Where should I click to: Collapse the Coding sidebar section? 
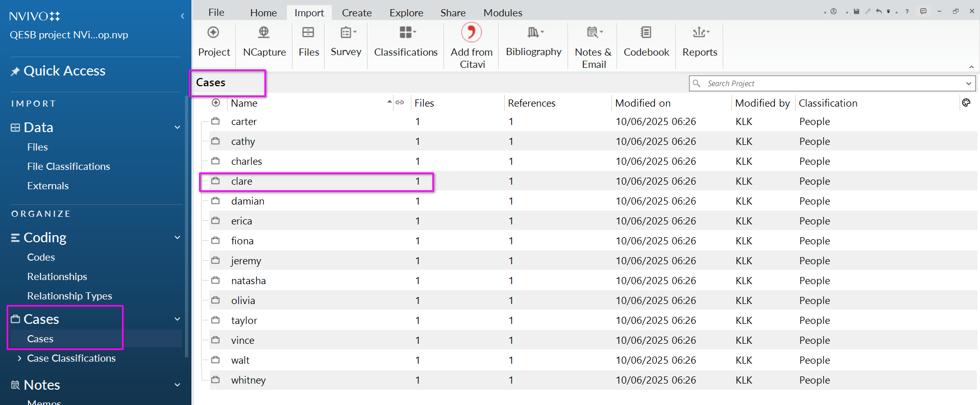(177, 238)
